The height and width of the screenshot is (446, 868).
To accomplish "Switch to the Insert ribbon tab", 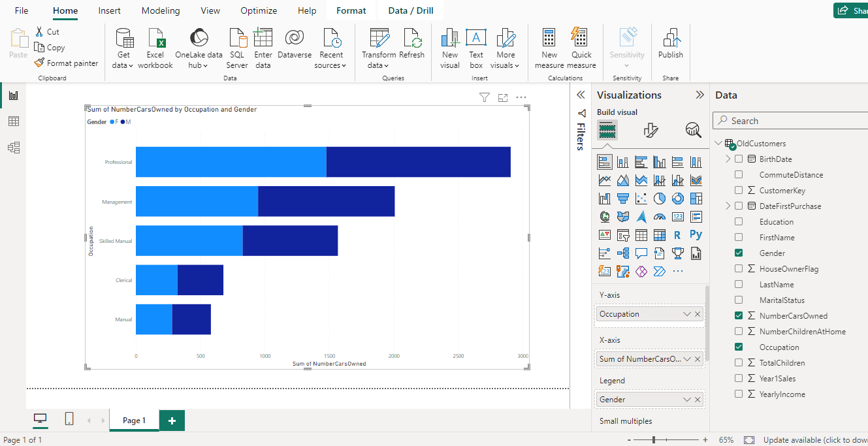I will tap(109, 10).
